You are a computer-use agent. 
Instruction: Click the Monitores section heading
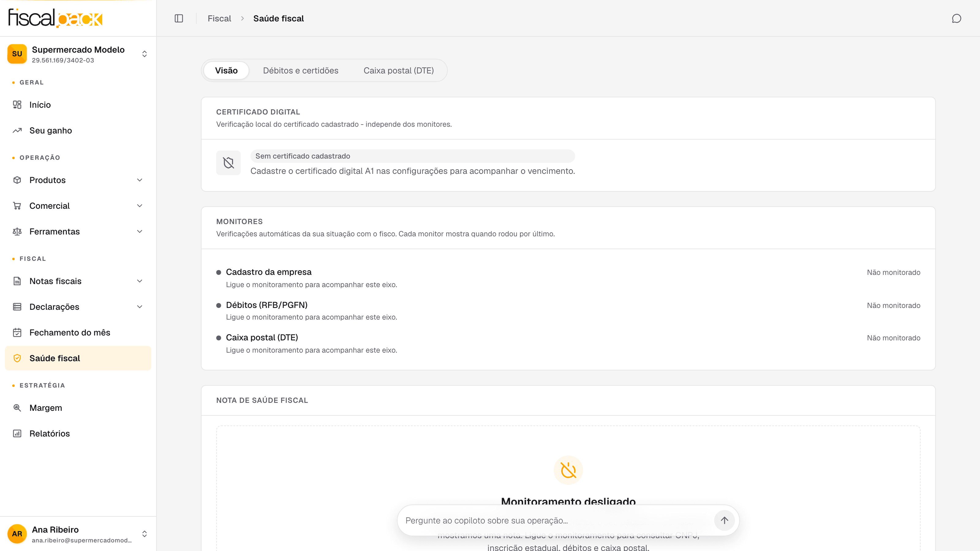pos(239,221)
